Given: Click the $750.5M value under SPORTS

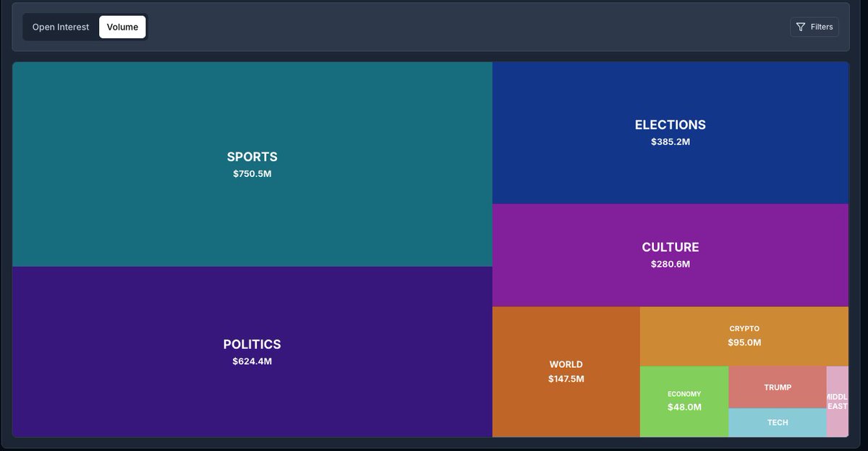Looking at the screenshot, I should pyautogui.click(x=252, y=174).
